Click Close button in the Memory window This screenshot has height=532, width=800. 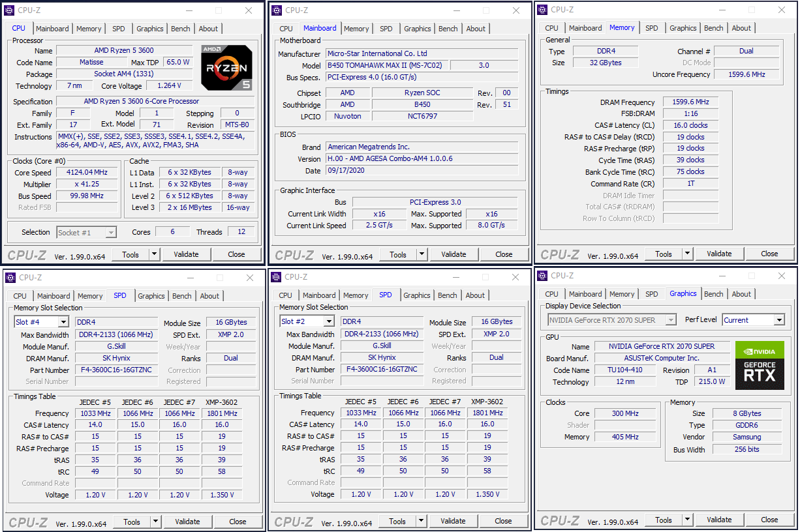coord(769,254)
